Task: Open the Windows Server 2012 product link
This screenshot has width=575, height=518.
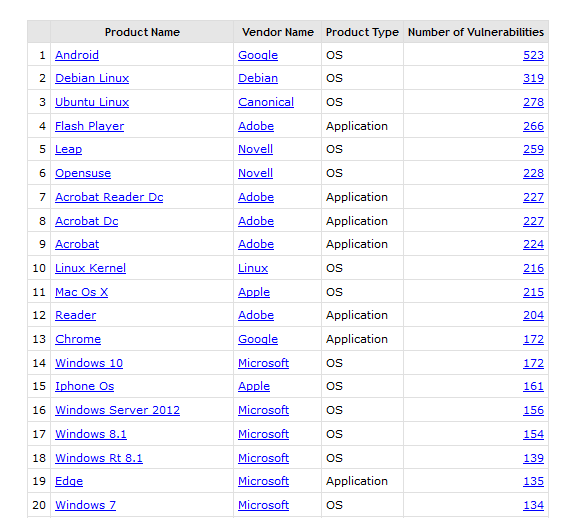Action: [118, 410]
